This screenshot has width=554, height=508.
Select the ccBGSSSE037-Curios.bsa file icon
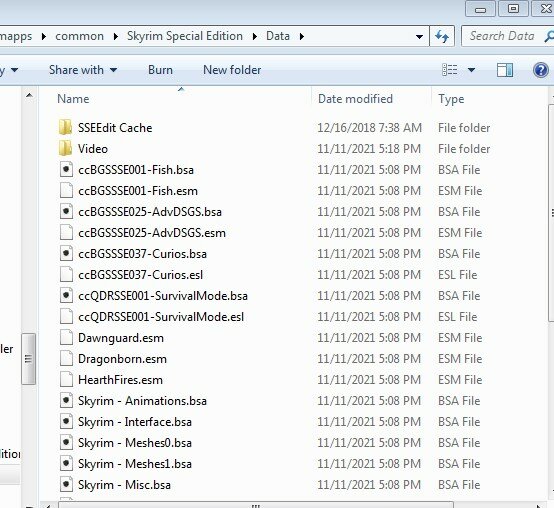click(x=66, y=253)
